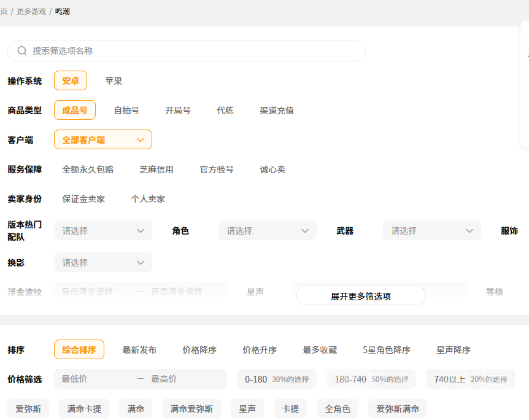Sort by 5星角色降序

(387, 350)
